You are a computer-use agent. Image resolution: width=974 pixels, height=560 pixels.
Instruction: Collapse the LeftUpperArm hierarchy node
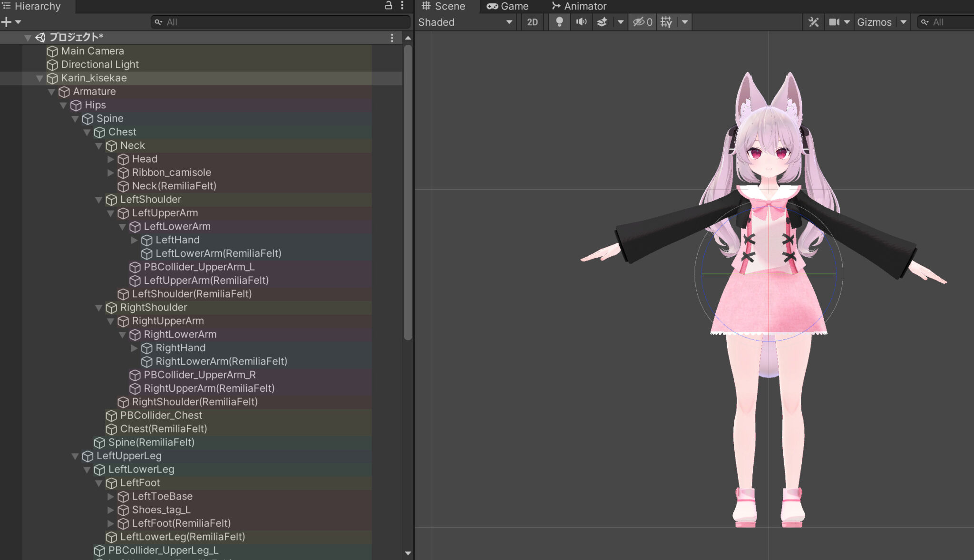(110, 213)
